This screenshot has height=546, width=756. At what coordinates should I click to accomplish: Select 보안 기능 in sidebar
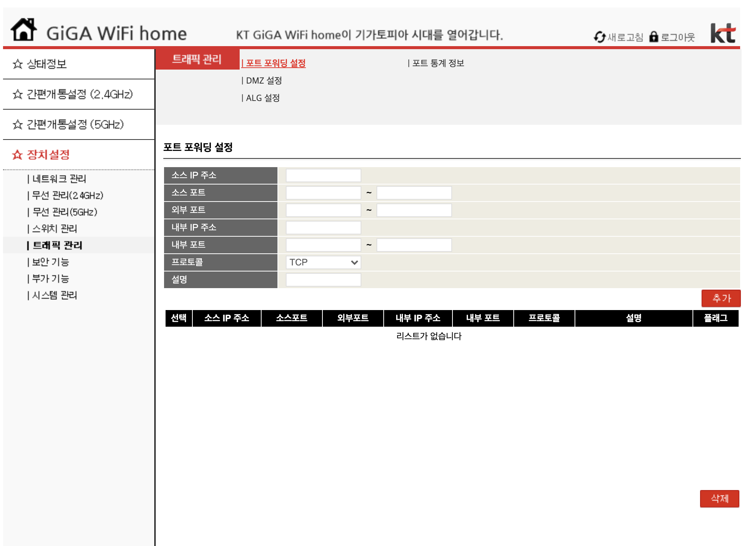pyautogui.click(x=50, y=262)
